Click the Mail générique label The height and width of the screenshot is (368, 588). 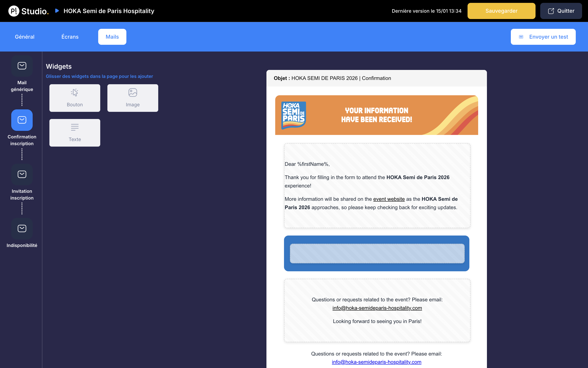tap(22, 86)
